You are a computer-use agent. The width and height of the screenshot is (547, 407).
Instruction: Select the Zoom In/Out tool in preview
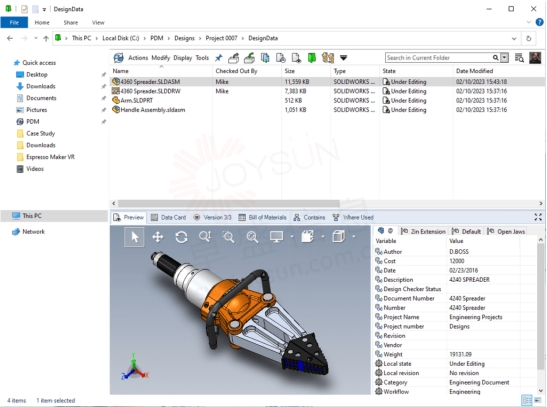pyautogui.click(x=205, y=237)
